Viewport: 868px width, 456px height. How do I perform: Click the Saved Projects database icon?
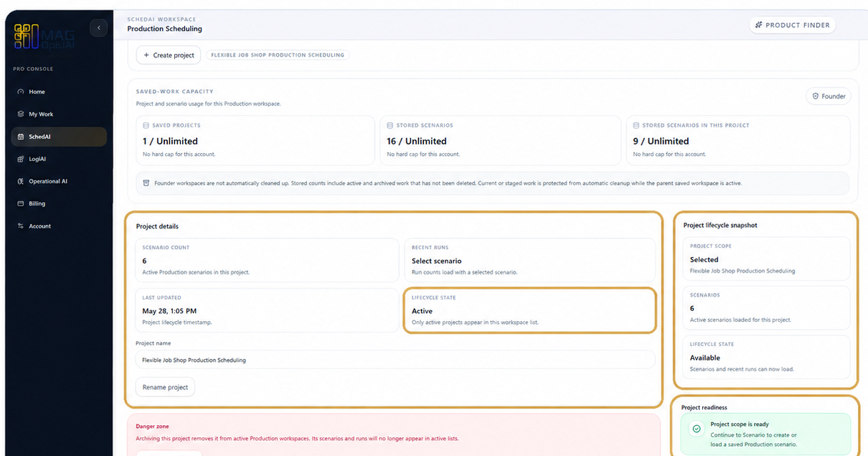146,126
